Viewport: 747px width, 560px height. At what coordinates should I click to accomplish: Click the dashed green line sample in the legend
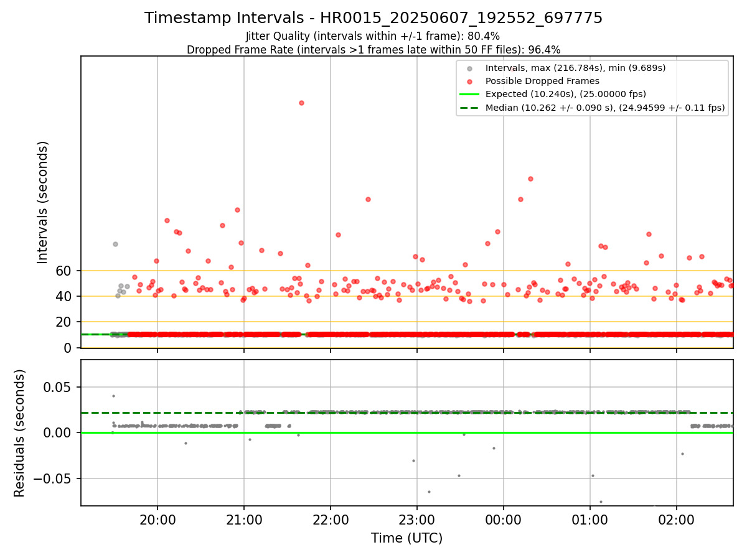469,108
